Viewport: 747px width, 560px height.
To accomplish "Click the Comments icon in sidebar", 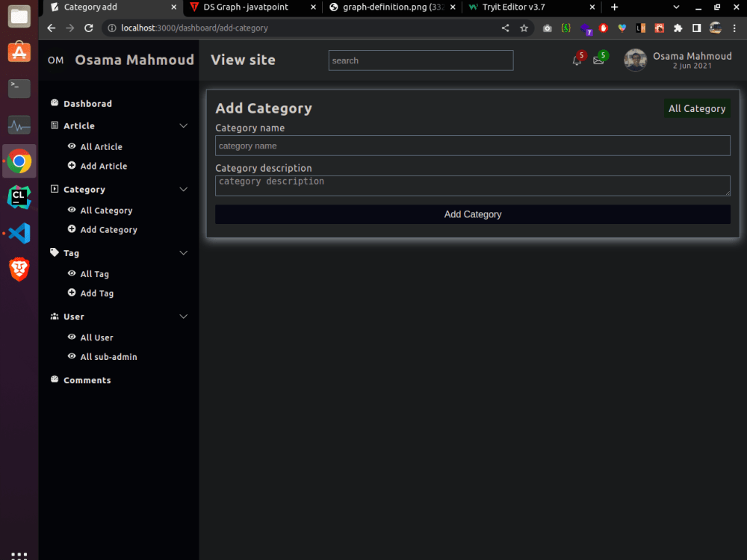I will coord(55,379).
